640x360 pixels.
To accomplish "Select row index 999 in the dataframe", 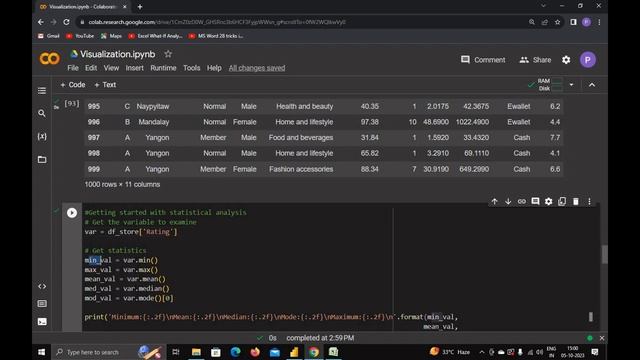I will coord(93,169).
